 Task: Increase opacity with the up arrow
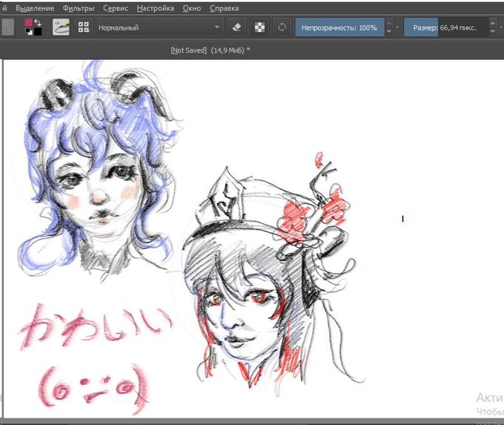(x=388, y=23)
